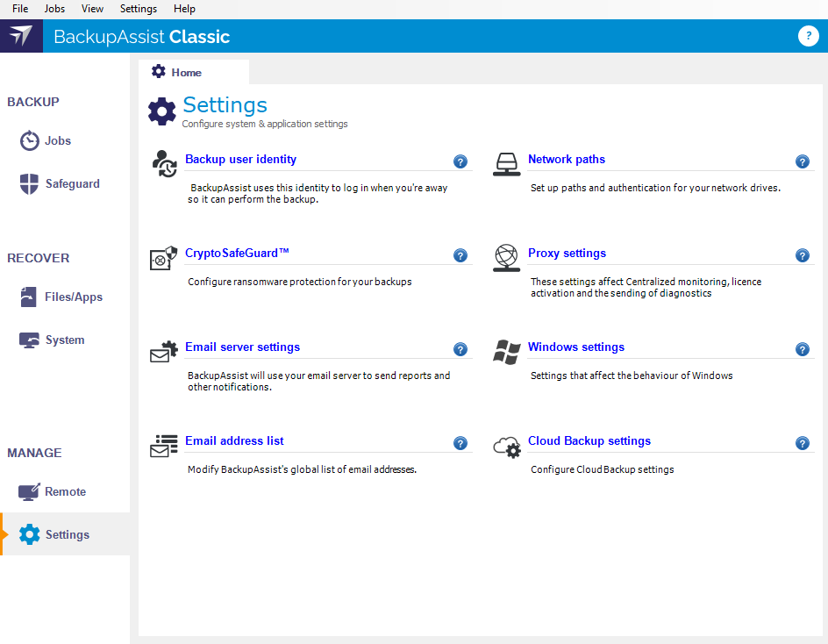Open the Settings menu in menu bar
Viewport: 828px width, 644px height.
(x=139, y=9)
